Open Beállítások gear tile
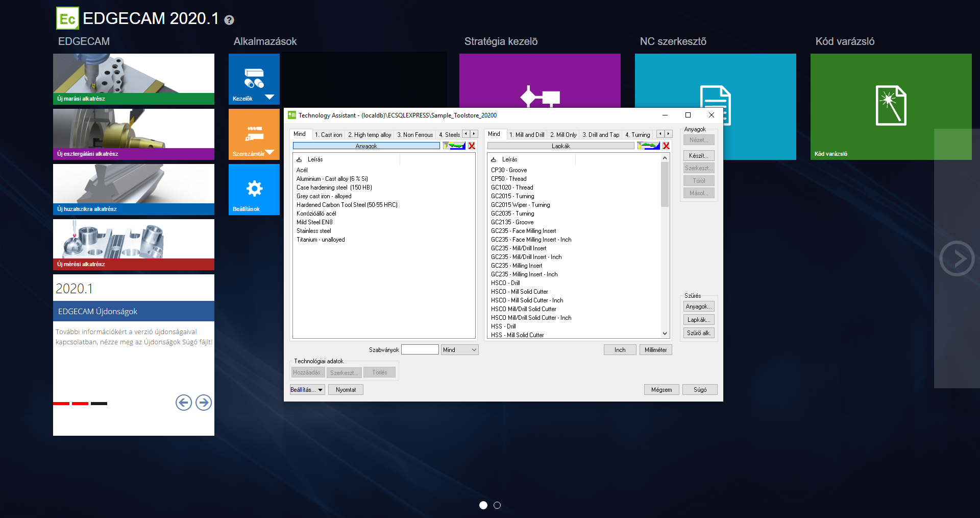 click(x=254, y=189)
